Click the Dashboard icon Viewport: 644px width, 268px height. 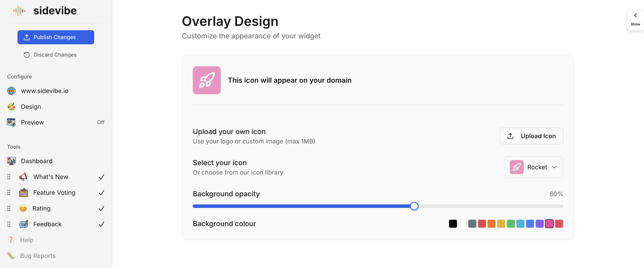[11, 161]
